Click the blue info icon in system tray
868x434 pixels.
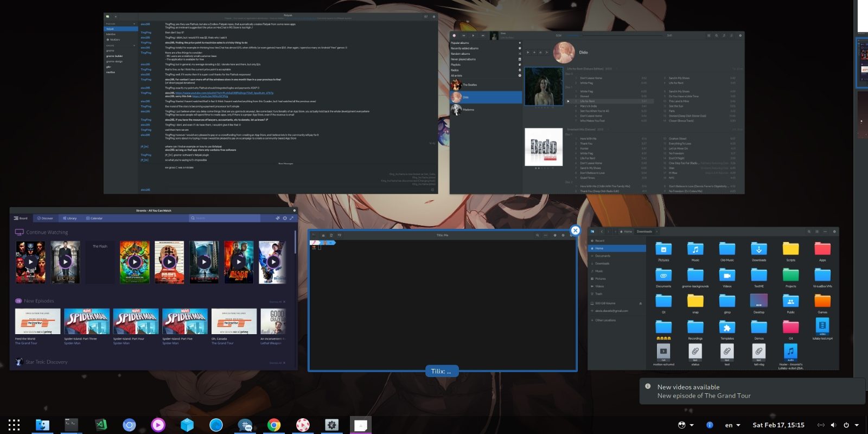pyautogui.click(x=710, y=425)
